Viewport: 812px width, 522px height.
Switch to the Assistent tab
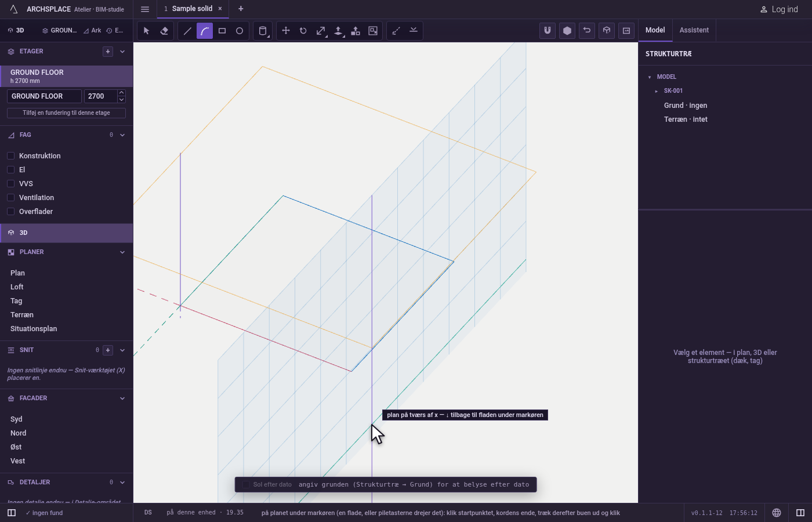(x=694, y=30)
